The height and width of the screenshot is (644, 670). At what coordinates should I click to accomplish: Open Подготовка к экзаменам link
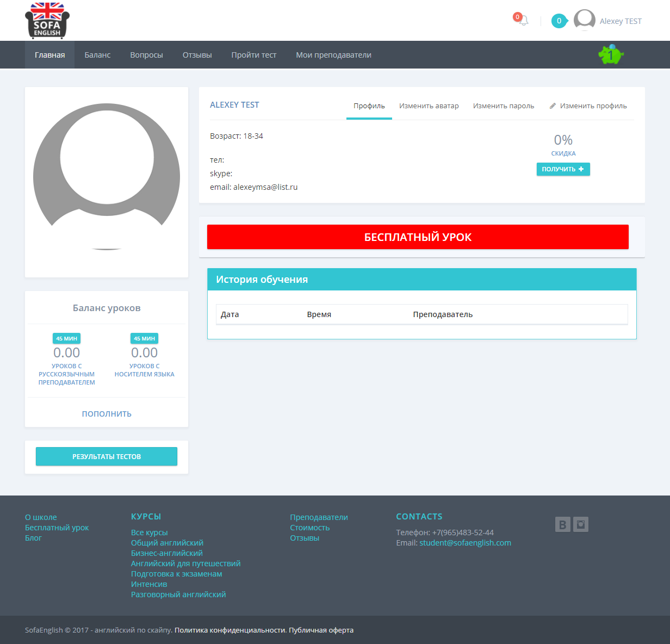[x=177, y=574]
